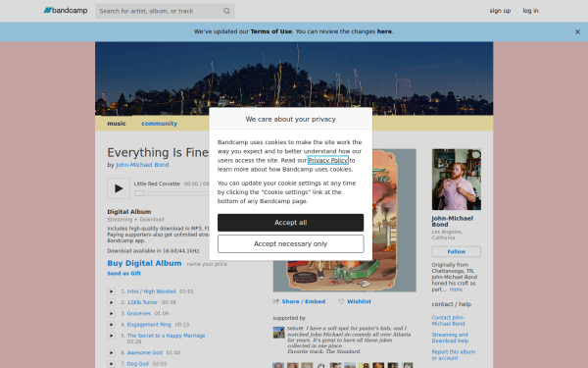Click Report this album or account
The height and width of the screenshot is (368, 588).
point(454,355)
